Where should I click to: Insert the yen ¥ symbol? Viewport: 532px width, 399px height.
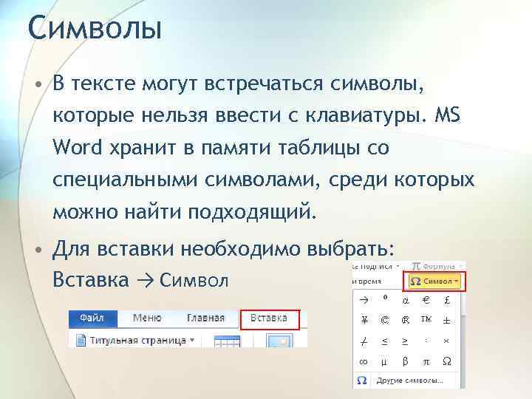pyautogui.click(x=364, y=320)
